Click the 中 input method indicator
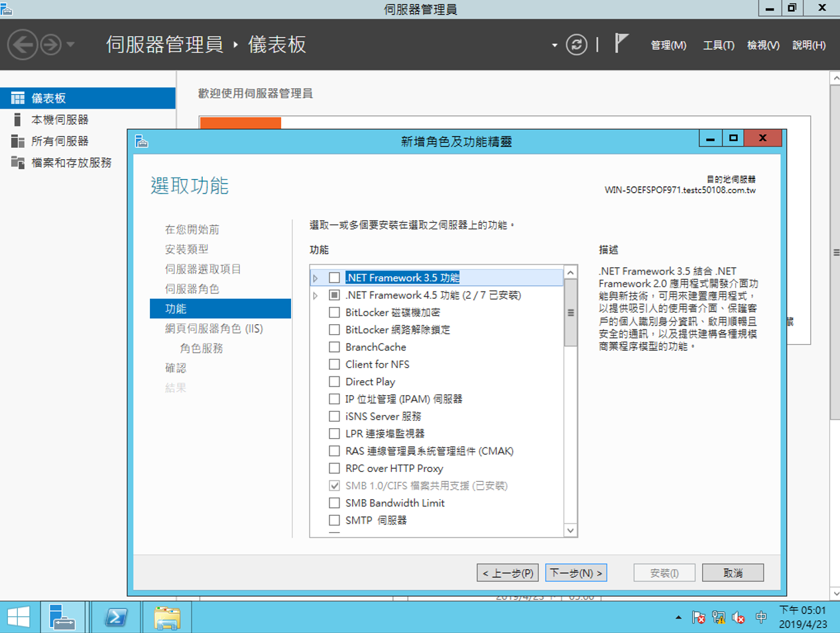This screenshot has width=840, height=633. [x=761, y=617]
